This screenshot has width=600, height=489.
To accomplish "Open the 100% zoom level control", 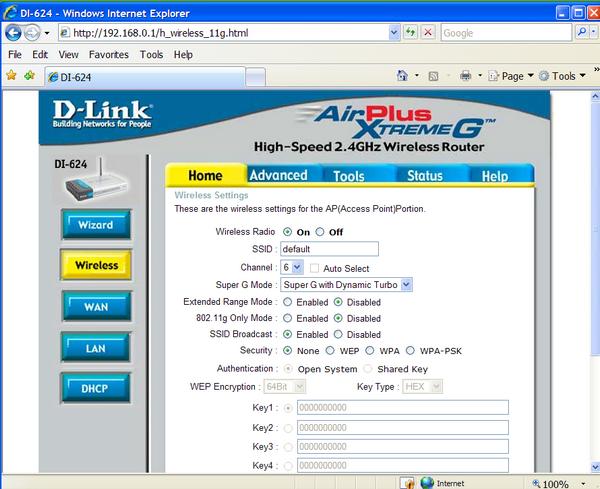I will tap(559, 483).
